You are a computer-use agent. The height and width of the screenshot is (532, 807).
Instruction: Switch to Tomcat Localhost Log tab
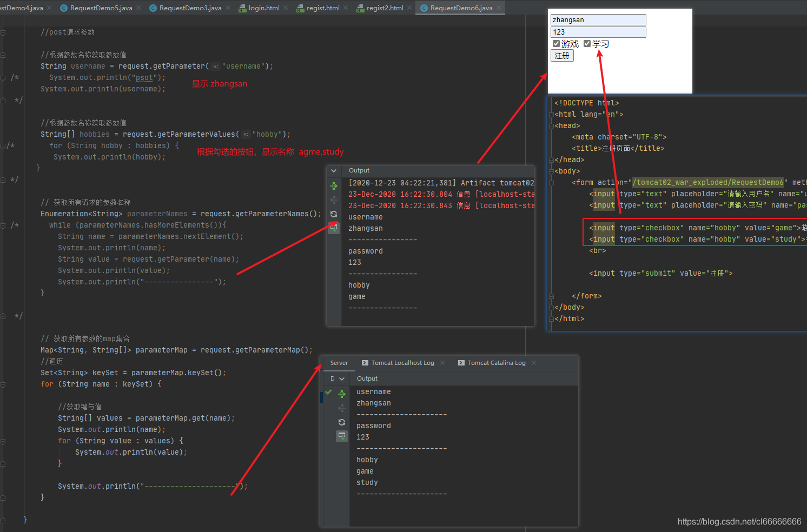point(402,363)
